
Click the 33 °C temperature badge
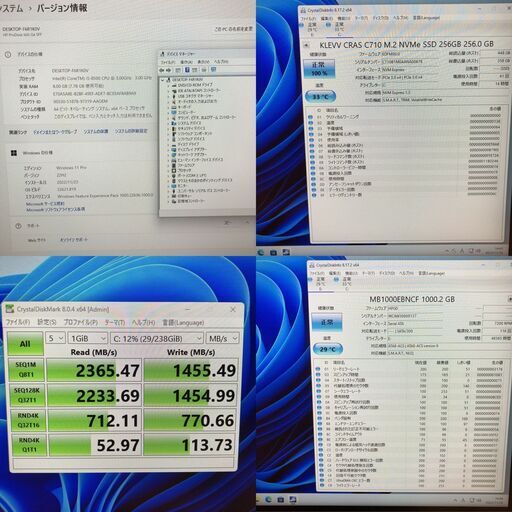click(x=320, y=97)
